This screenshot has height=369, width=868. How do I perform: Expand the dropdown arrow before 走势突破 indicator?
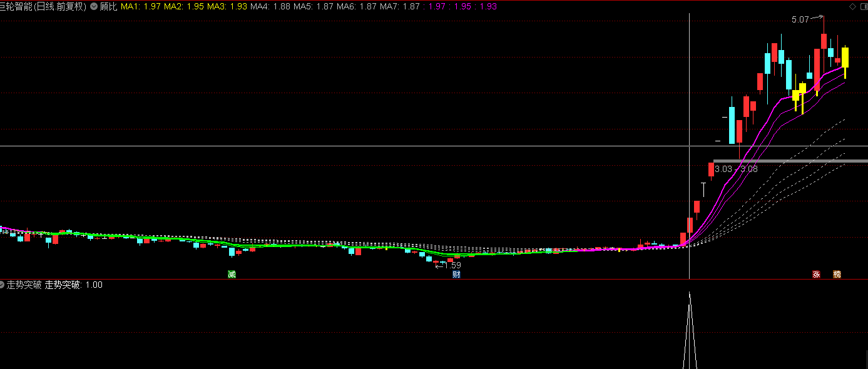pos(3,285)
